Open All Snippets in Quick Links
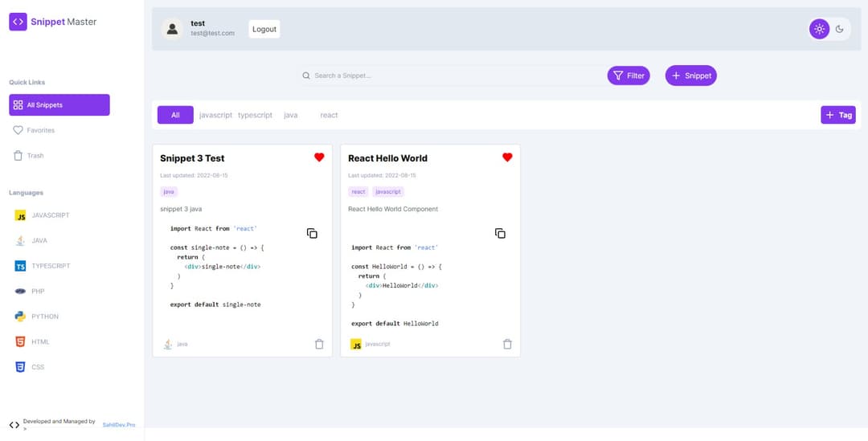Viewport: 868px width, 441px height. (x=59, y=104)
